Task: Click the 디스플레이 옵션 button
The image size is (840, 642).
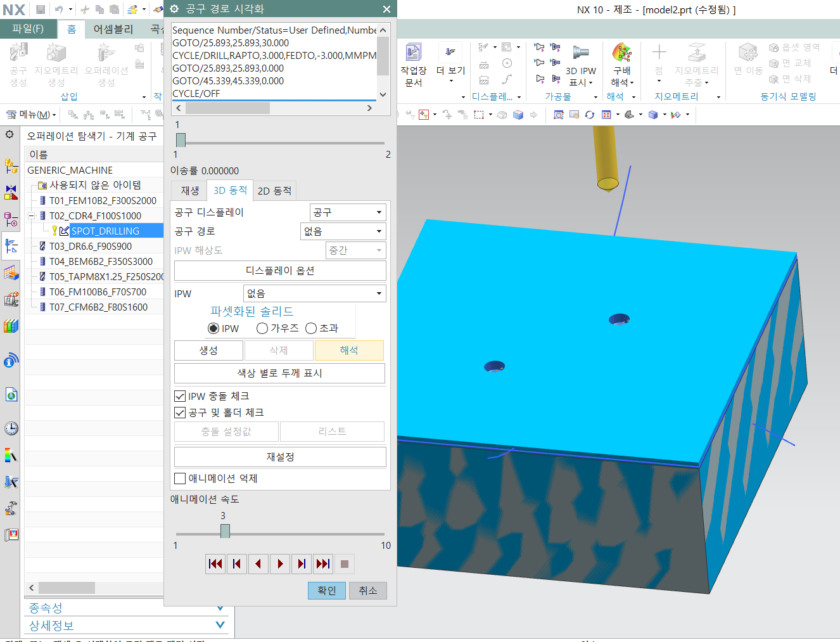Action: click(x=280, y=271)
